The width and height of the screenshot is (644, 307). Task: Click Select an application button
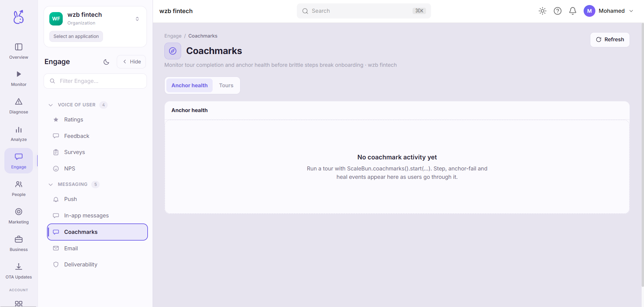[76, 36]
